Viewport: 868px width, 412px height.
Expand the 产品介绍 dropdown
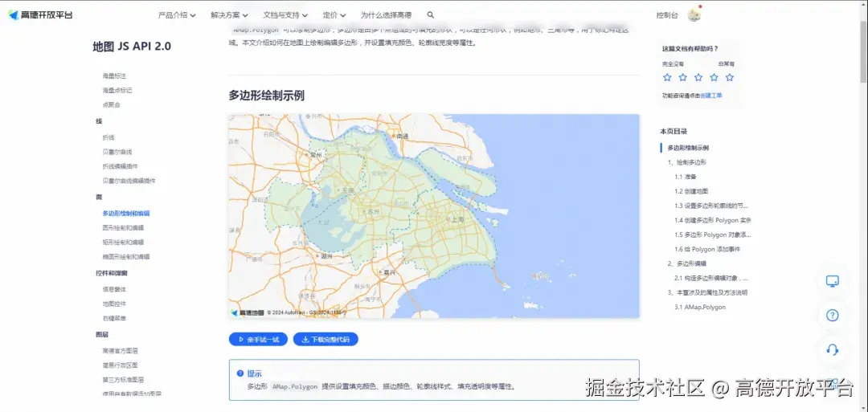(x=177, y=15)
